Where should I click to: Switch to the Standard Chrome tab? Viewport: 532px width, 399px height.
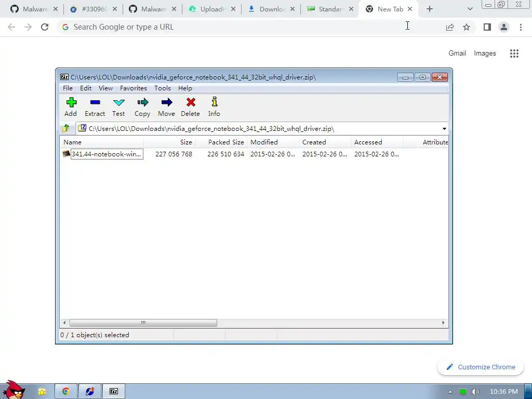[x=330, y=9]
